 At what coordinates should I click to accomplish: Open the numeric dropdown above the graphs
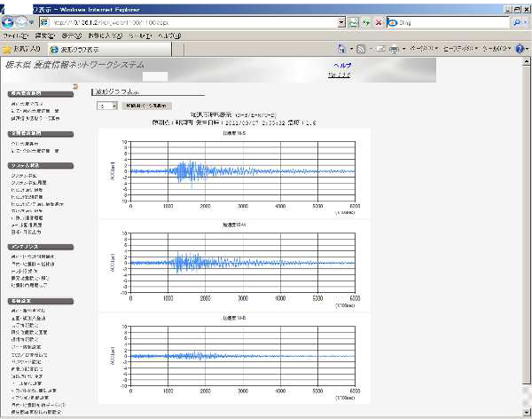tap(107, 106)
